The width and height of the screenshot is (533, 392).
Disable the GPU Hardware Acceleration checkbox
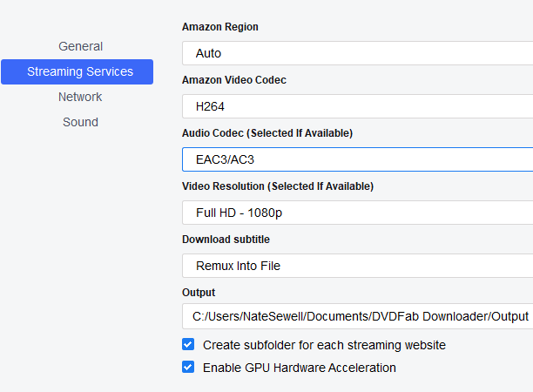188,368
